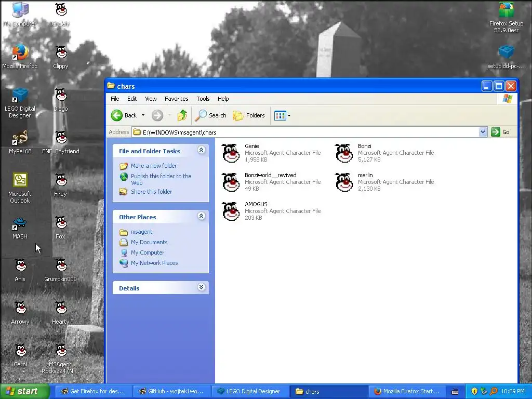This screenshot has height=399, width=532.
Task: Open My Network Places link
Action: pos(154,263)
